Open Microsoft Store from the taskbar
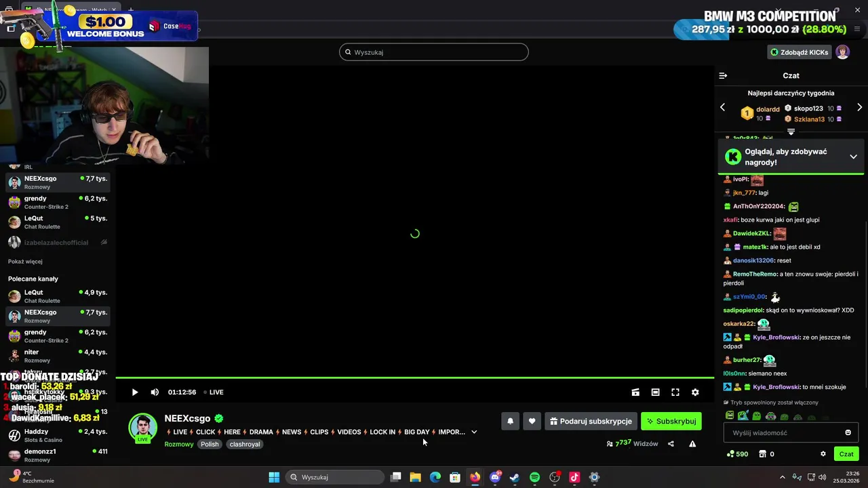The image size is (868, 488). [x=455, y=477]
